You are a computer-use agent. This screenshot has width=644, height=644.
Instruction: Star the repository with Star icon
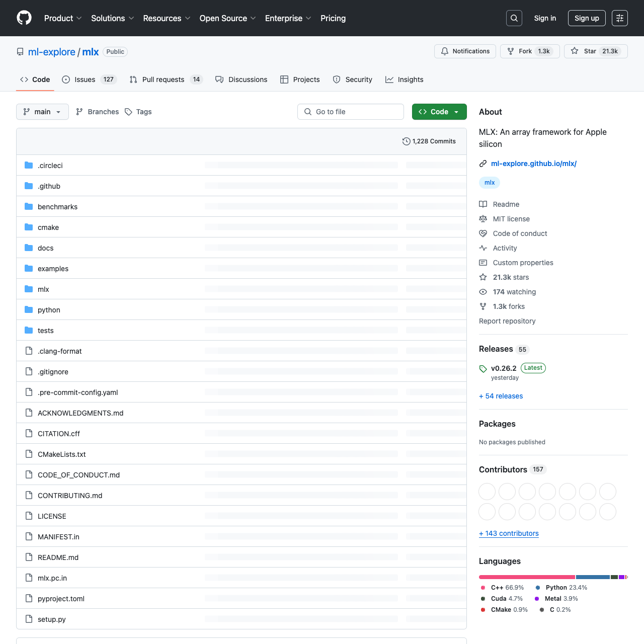click(575, 51)
